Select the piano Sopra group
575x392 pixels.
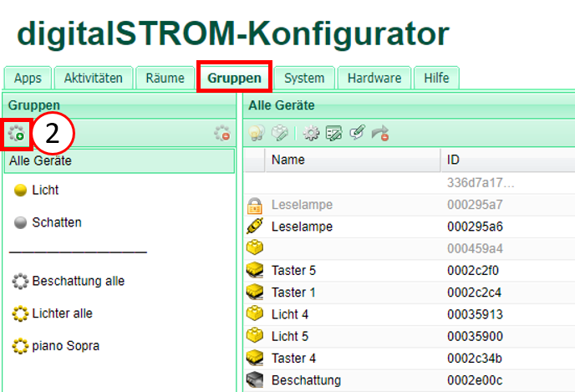coord(66,345)
